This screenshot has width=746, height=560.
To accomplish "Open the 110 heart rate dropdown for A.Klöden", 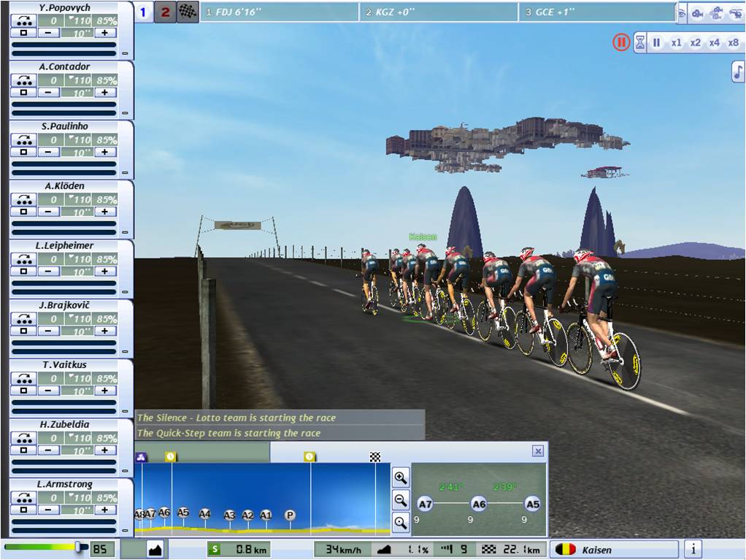I will tap(80, 199).
